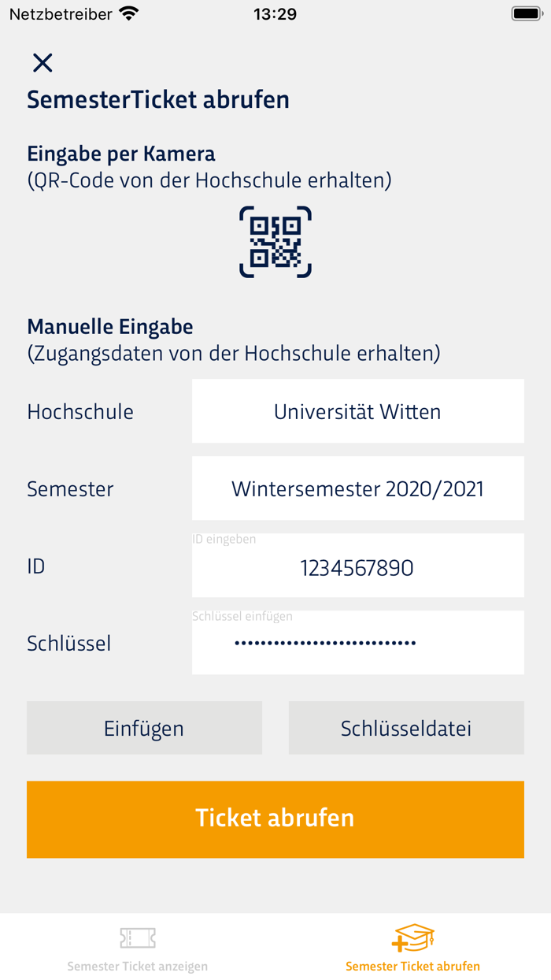
Task: Tap the battery icon in status bar
Action: 525,14
